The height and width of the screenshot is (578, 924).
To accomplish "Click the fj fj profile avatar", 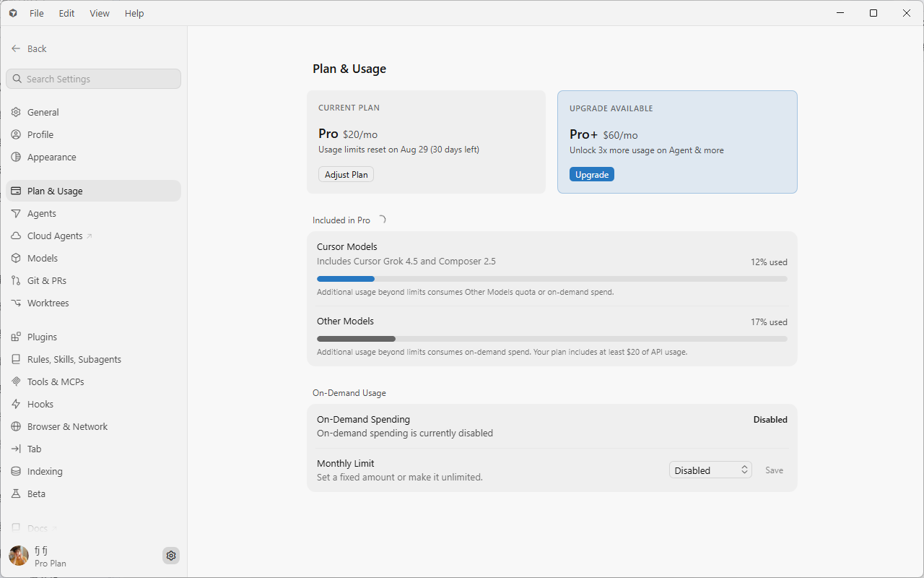I will click(19, 556).
